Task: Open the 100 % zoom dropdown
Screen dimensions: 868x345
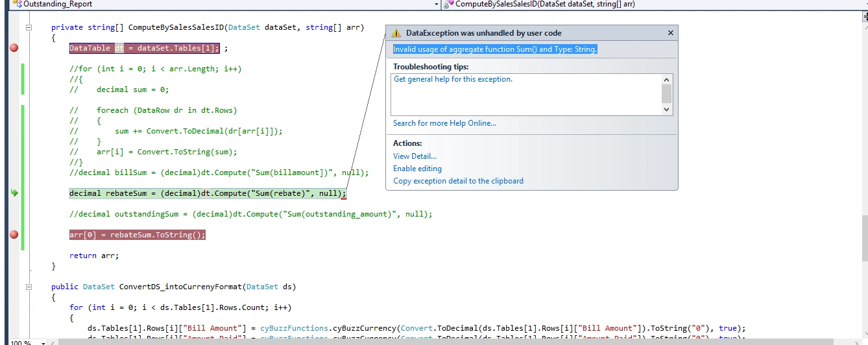Action: 43,342
